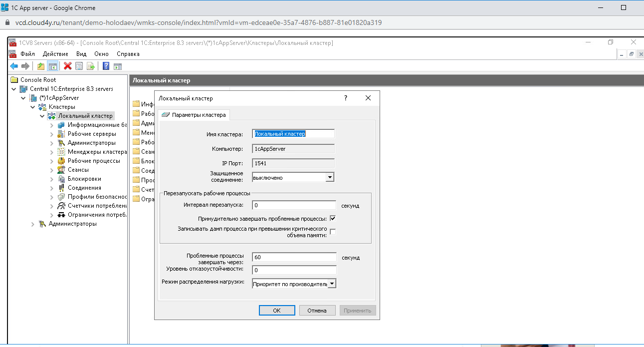Expand the Администраторы node below (*)1cAppServer level
The height and width of the screenshot is (347, 644).
coord(33,224)
